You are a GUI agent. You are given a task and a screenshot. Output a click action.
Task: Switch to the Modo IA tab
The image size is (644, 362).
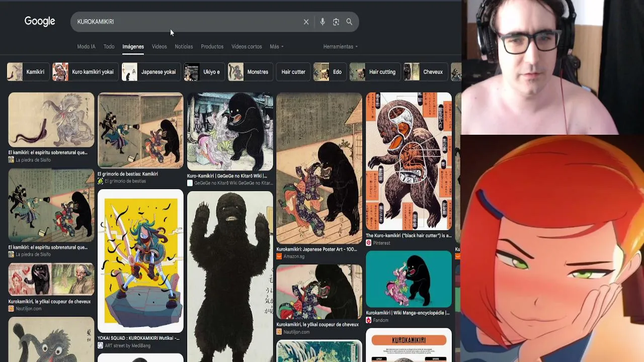86,46
